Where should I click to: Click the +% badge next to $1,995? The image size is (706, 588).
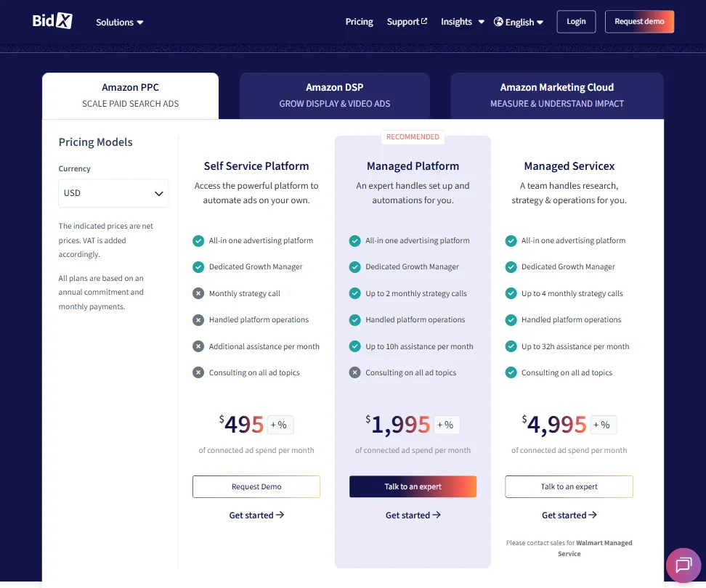point(446,425)
